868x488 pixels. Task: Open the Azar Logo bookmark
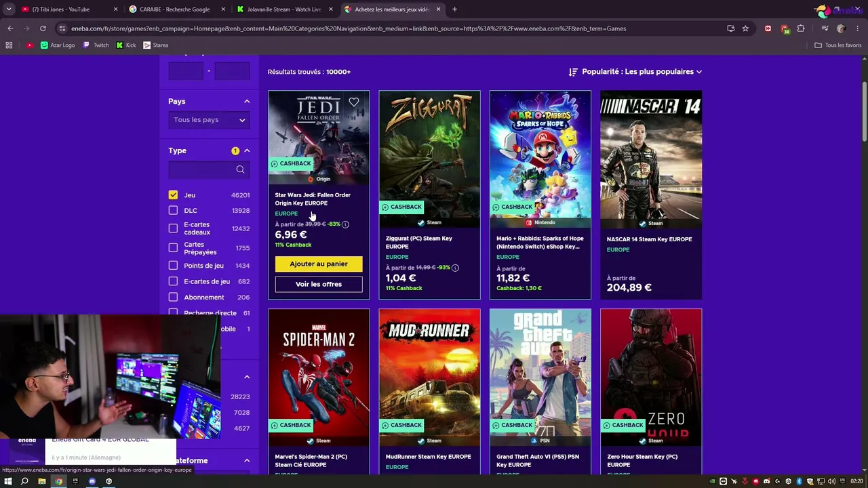tap(58, 45)
